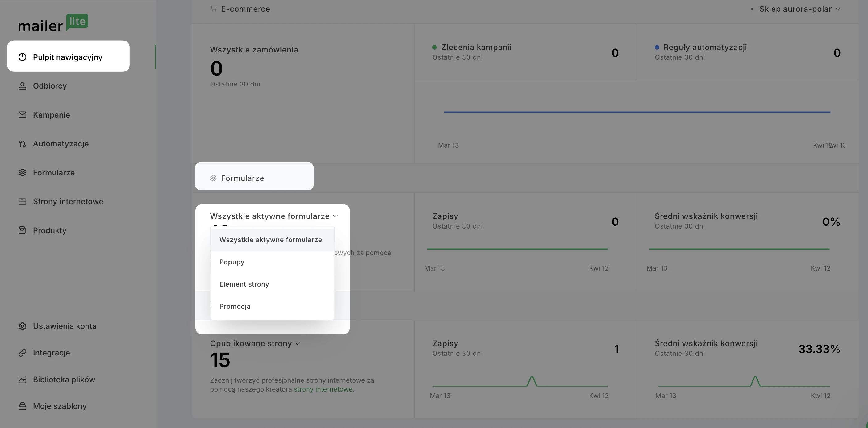Expand Sklep aurora-polar store dropdown
This screenshot has width=868, height=428.
click(x=799, y=9)
